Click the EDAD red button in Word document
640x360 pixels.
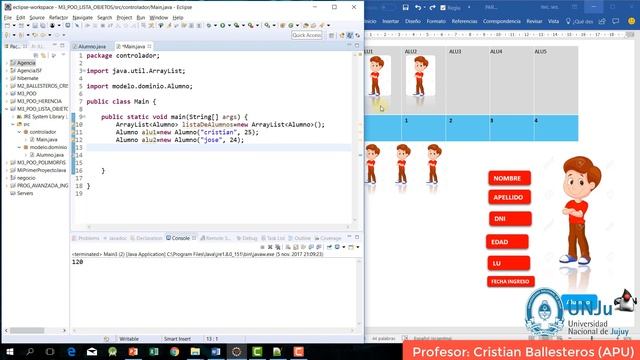coord(507,242)
